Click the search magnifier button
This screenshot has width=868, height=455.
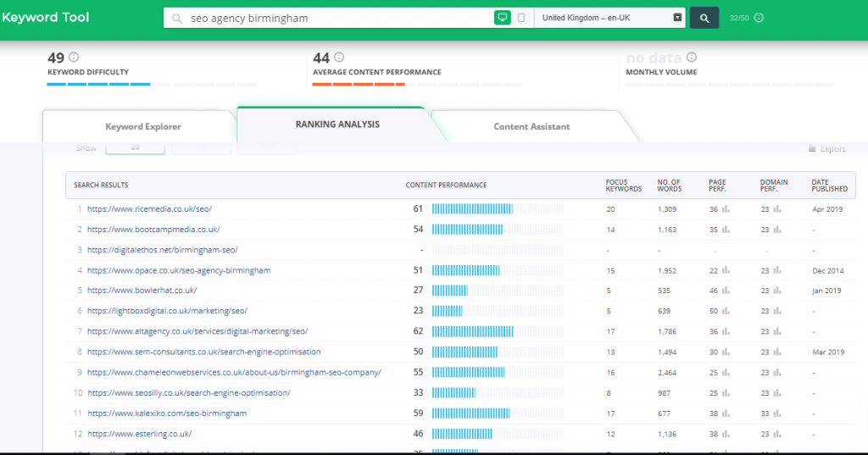[704, 18]
